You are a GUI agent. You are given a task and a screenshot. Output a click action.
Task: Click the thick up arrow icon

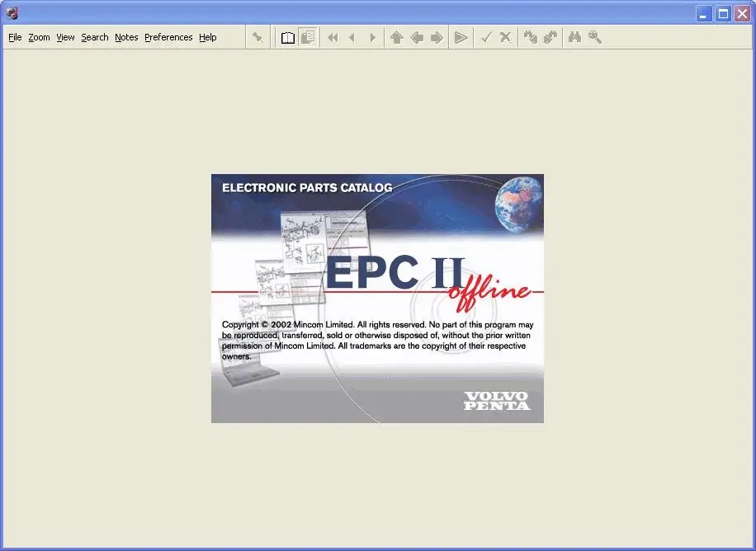pos(397,37)
